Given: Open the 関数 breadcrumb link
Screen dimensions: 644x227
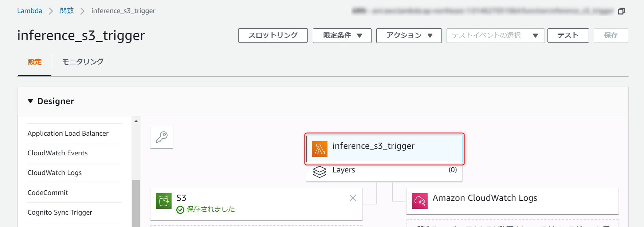Looking at the screenshot, I should tap(67, 11).
